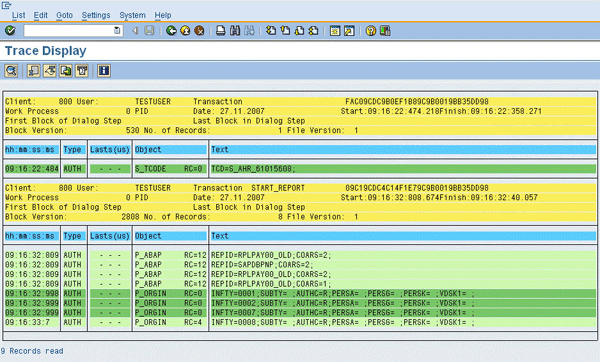
Task: Open the Edit menu
Action: (41, 15)
